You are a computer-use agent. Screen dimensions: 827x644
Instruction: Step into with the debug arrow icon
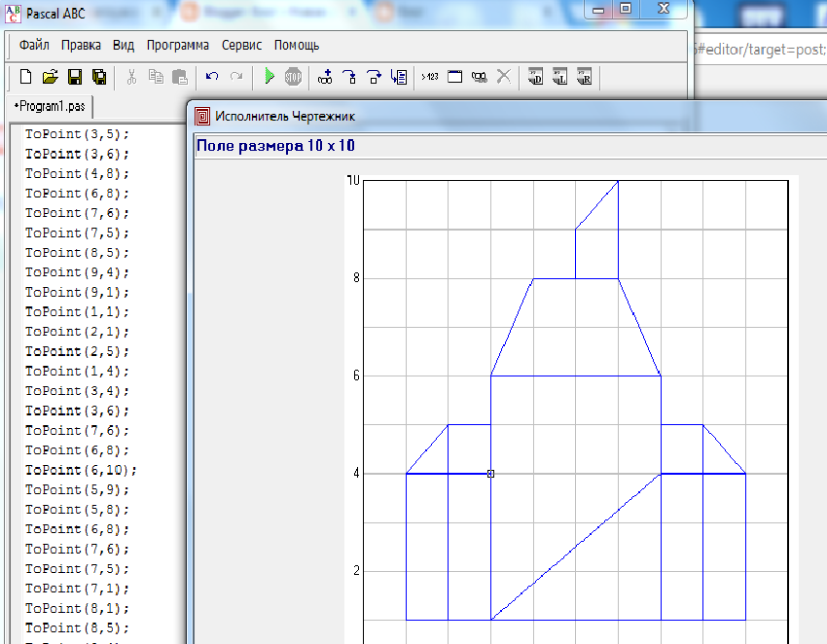coord(349,77)
